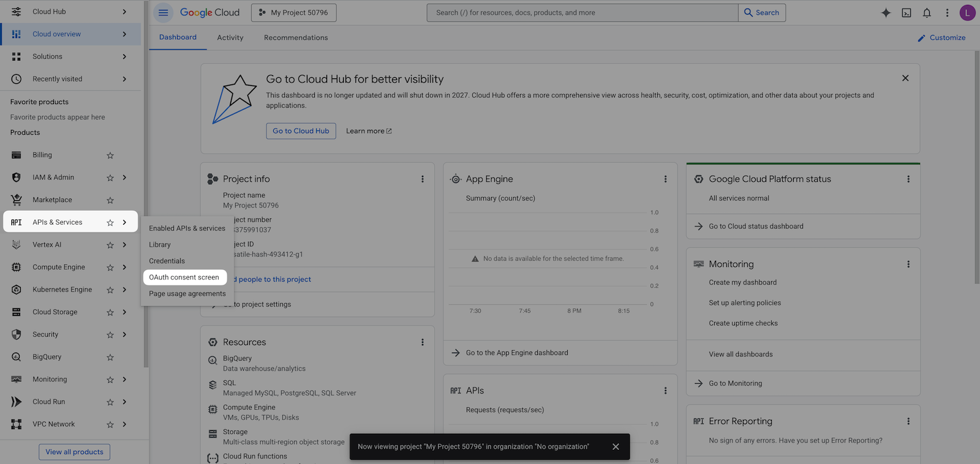Expand the Compute Engine submenu chevron
Screen dimensions: 980x464
[x=124, y=268]
